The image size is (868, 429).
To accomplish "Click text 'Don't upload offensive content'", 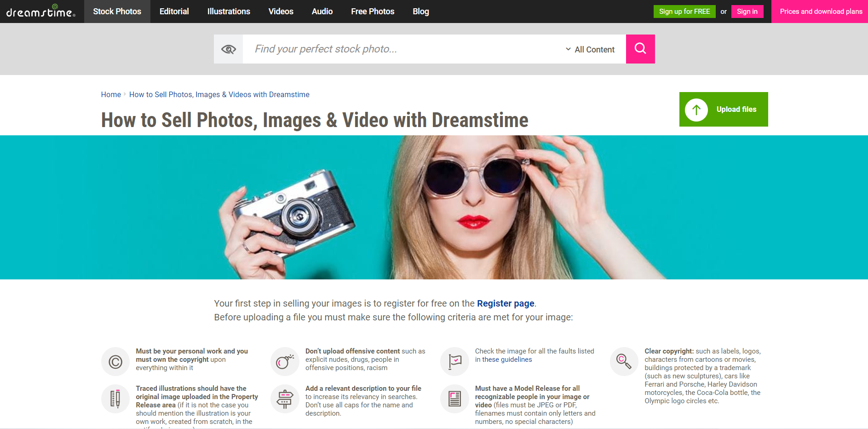I will (352, 351).
